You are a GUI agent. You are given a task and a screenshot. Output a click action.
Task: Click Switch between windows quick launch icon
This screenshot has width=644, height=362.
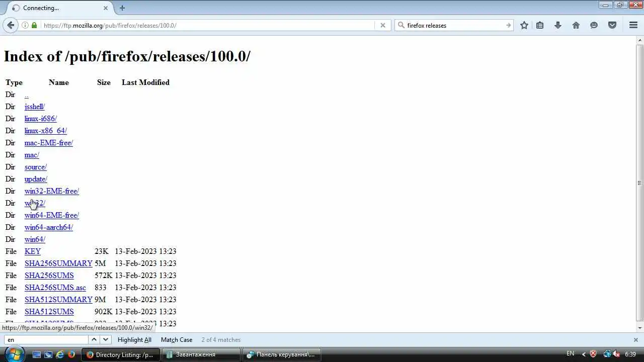48,354
